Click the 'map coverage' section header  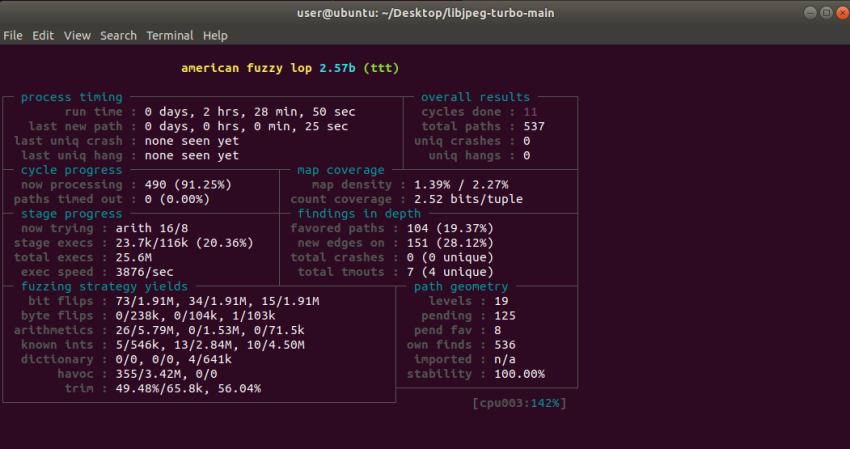tap(340, 170)
